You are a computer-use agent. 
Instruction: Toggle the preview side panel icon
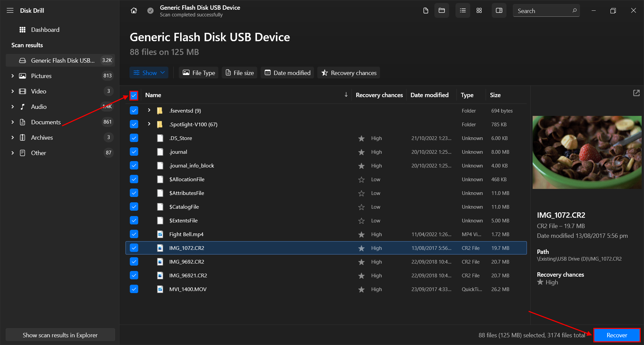[x=499, y=11]
